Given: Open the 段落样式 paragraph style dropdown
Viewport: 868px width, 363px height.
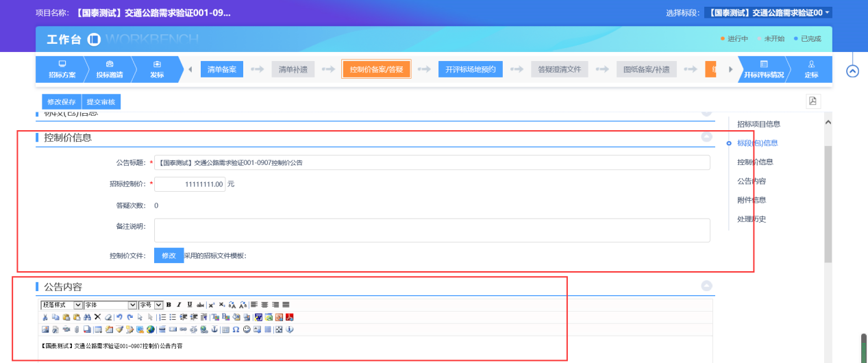Looking at the screenshot, I should tap(62, 305).
